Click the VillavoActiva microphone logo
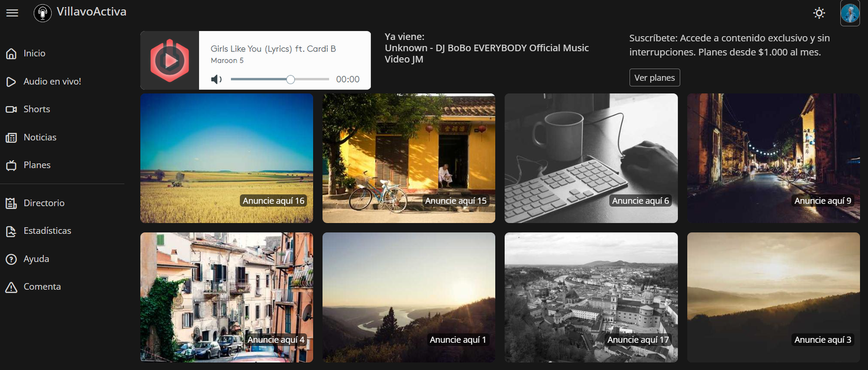This screenshot has width=868, height=370. coord(42,12)
